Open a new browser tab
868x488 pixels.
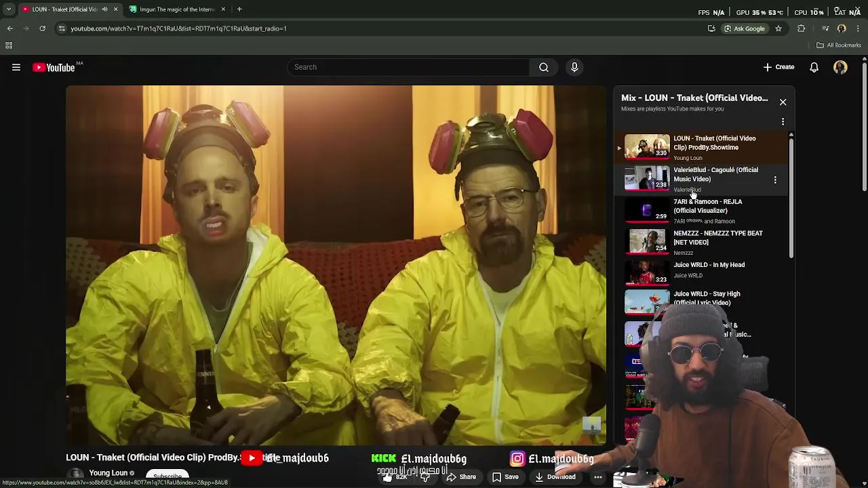click(x=239, y=9)
